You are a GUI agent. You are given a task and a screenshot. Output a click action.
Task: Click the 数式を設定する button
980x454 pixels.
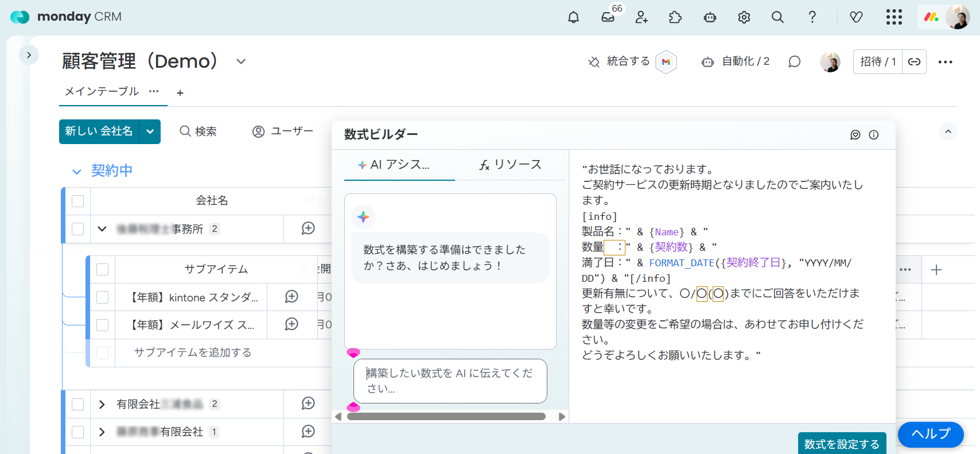tap(841, 444)
